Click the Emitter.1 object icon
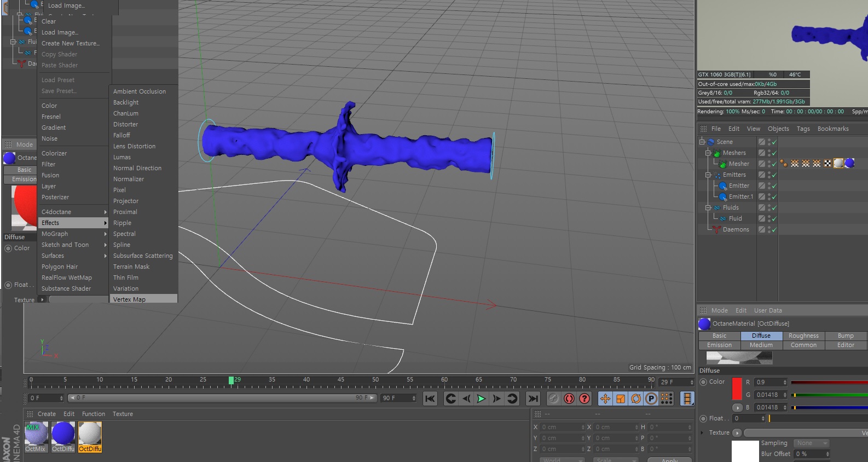This screenshot has height=462, width=868. coord(722,197)
